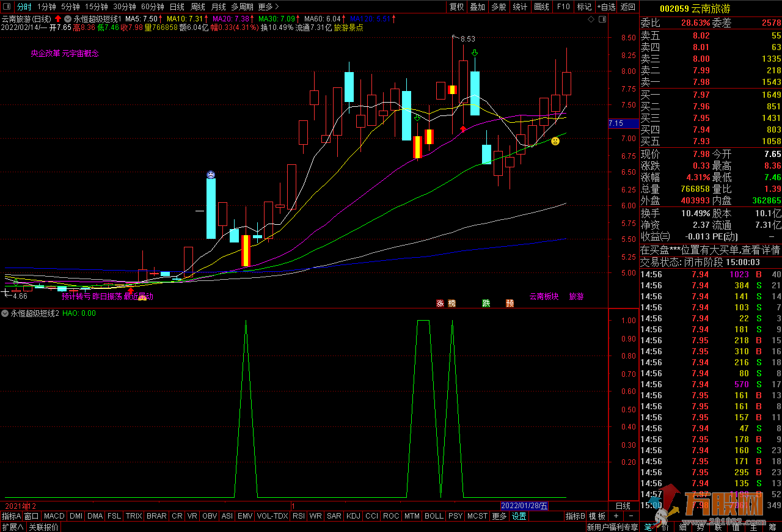Switch to 60分钟 period

coord(153,7)
